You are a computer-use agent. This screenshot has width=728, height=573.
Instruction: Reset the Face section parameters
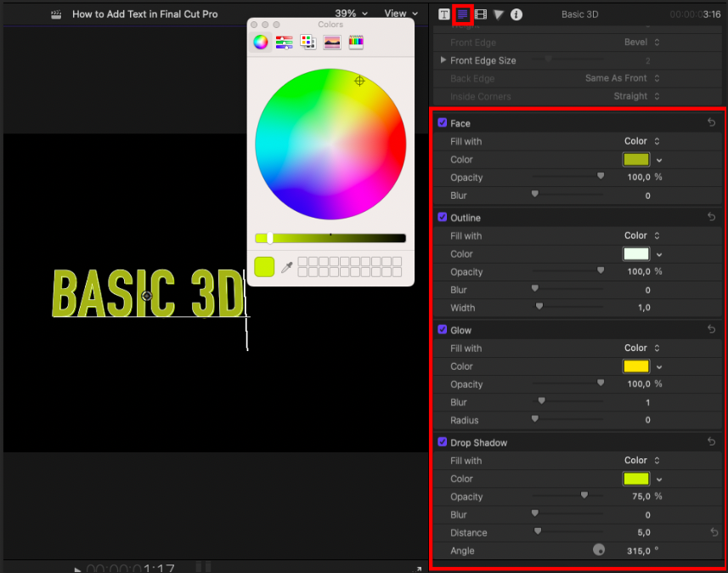pos(711,122)
